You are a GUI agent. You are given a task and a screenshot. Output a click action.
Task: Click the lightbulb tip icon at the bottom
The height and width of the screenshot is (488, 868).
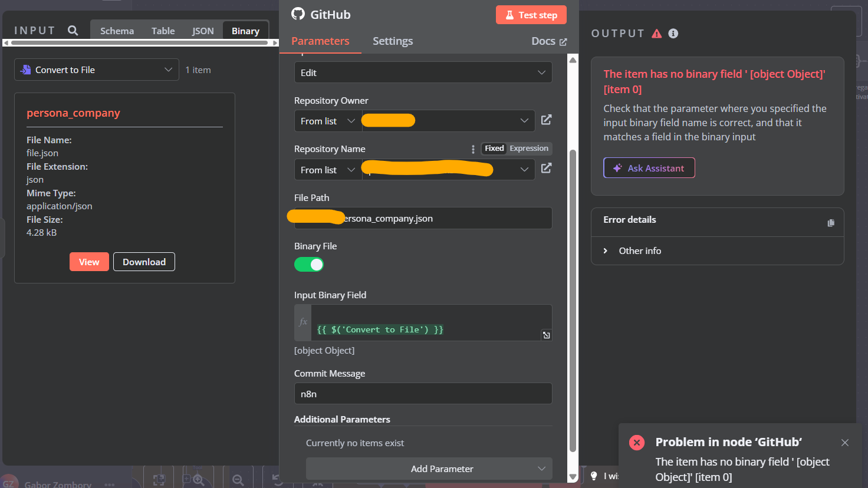pyautogui.click(x=594, y=476)
